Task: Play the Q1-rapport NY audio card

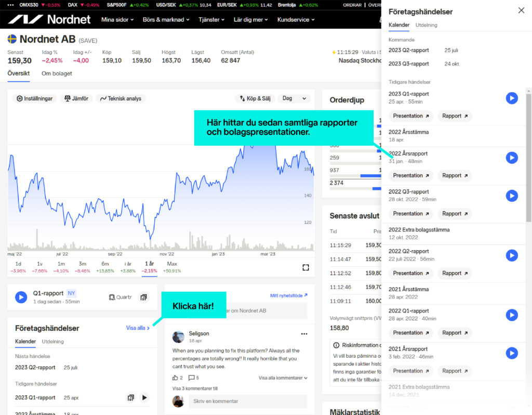Action: 21,297
